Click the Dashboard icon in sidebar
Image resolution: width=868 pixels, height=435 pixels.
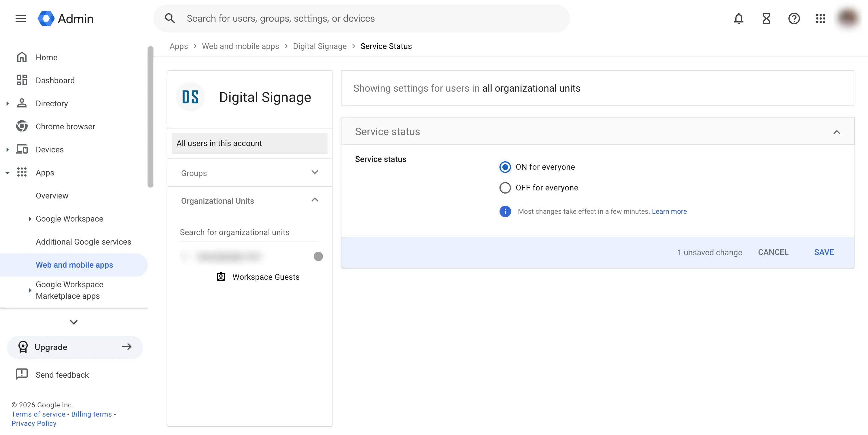click(x=22, y=80)
